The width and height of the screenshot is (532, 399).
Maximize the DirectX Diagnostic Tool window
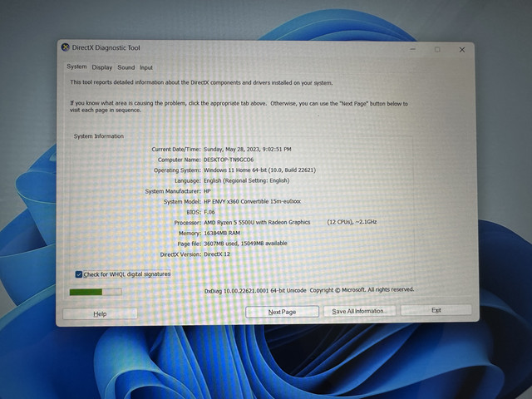tap(437, 50)
